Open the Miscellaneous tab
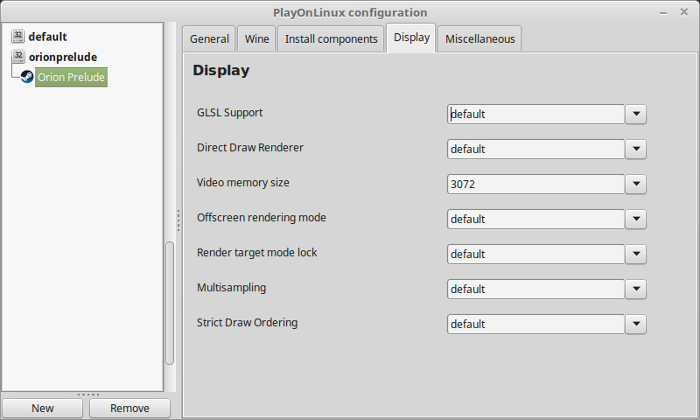 coord(480,39)
